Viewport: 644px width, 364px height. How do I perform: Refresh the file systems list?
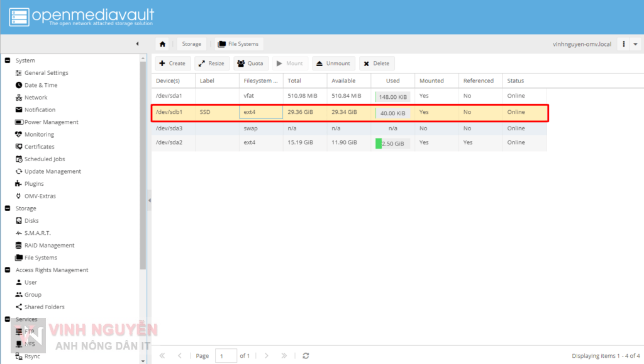(x=306, y=356)
